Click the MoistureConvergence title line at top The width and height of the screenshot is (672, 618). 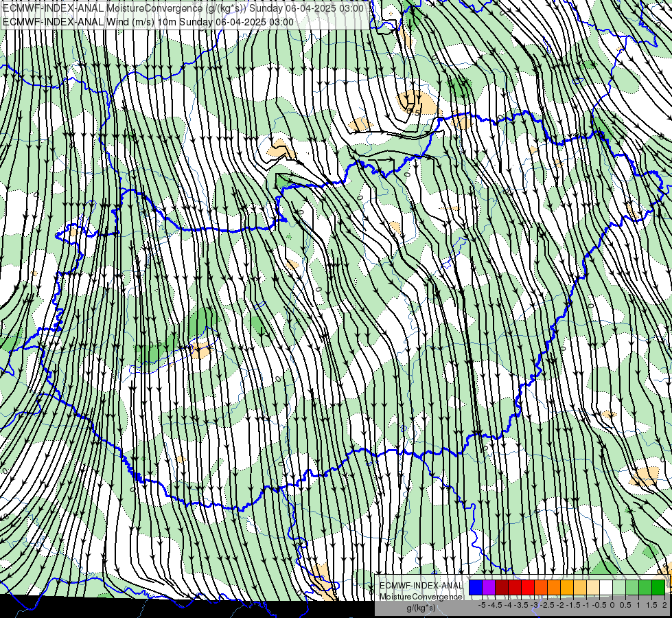click(183, 8)
